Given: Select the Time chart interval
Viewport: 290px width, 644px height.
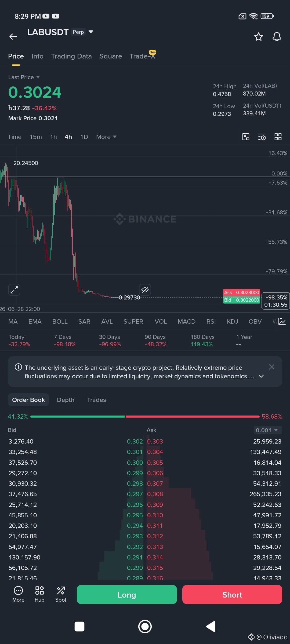Looking at the screenshot, I should (x=15, y=137).
